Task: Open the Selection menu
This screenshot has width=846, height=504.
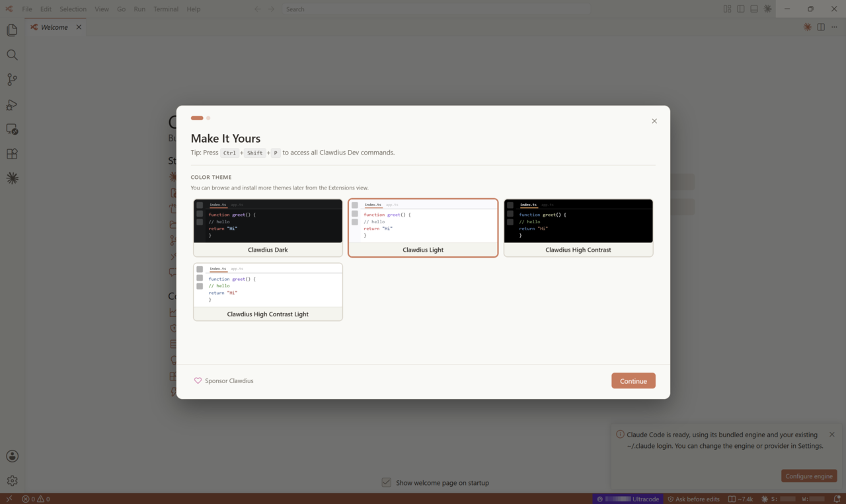Action: pyautogui.click(x=73, y=9)
